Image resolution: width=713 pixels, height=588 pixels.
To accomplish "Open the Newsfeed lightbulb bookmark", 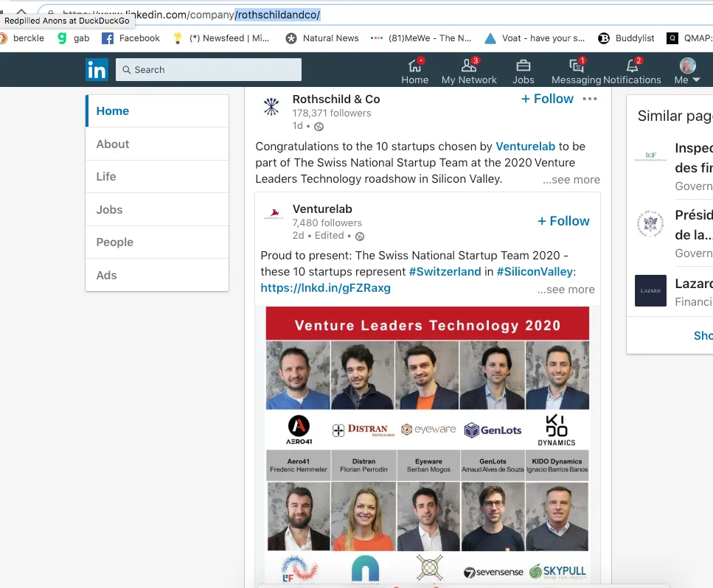I will pos(221,38).
